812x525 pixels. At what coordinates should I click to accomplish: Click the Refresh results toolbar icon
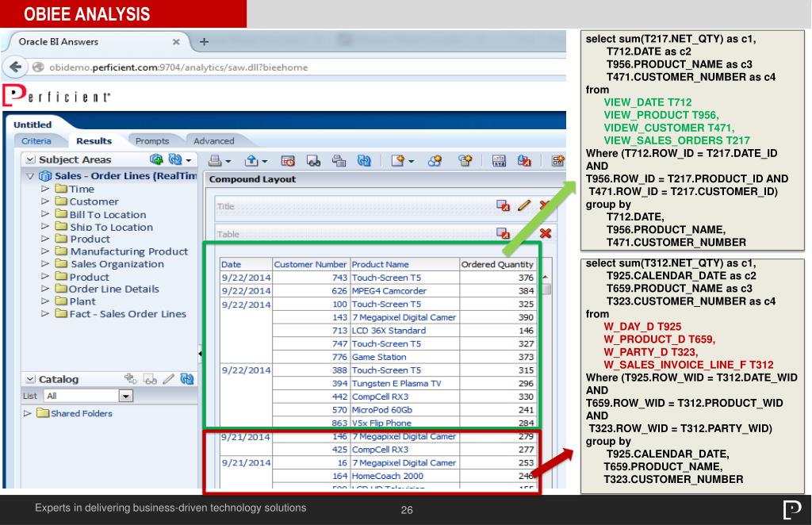(364, 161)
